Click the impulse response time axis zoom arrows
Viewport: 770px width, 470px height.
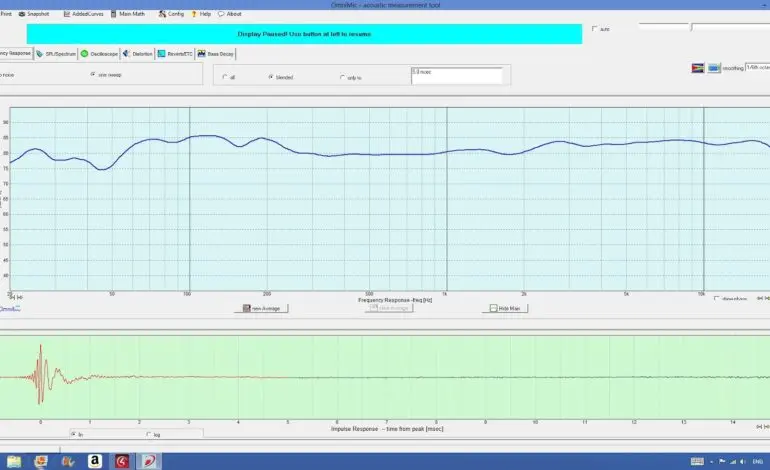click(763, 427)
